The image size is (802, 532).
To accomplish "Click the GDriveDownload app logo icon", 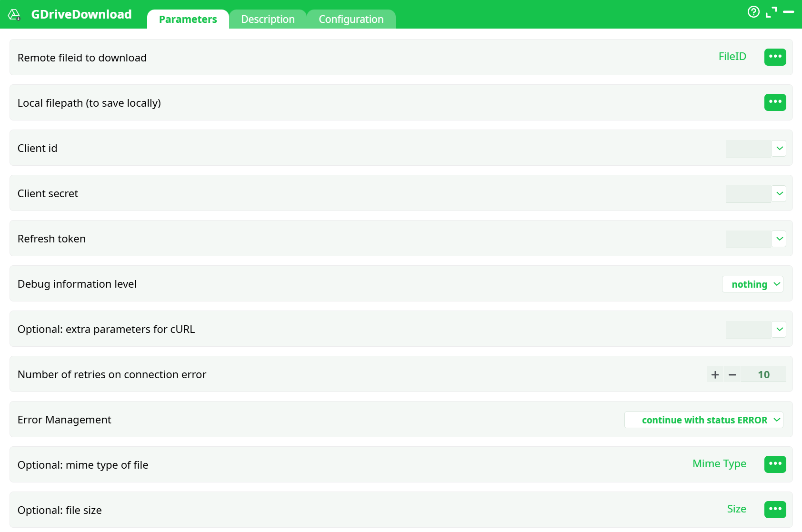I will (14, 15).
